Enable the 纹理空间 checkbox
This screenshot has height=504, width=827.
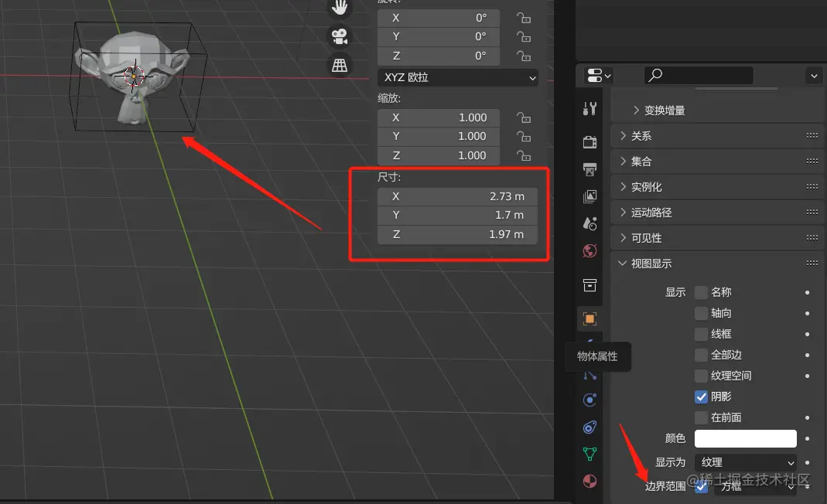701,376
